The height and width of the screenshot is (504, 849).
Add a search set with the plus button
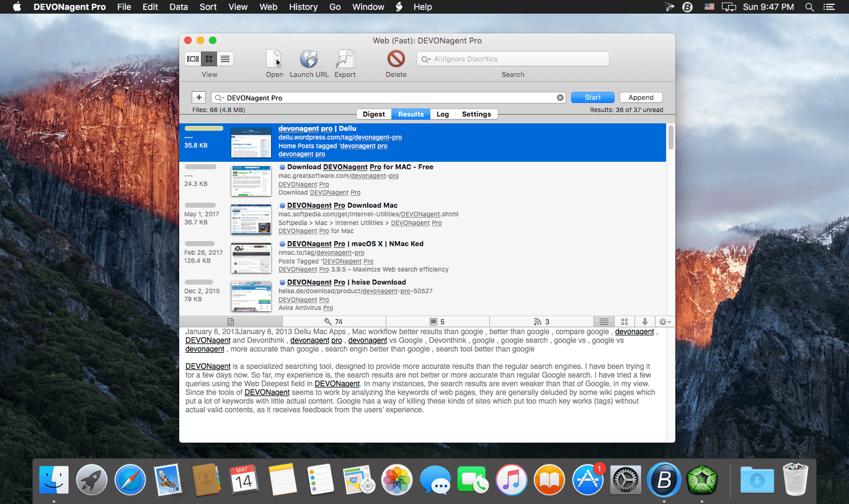[198, 97]
